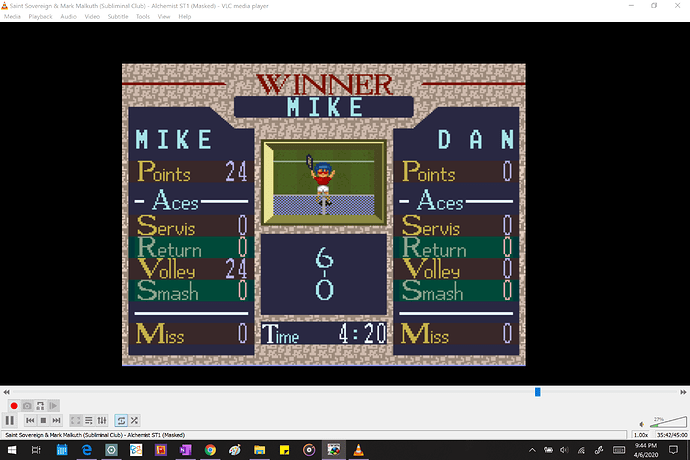
Task: Open Task View on the taskbar
Action: click(36, 450)
